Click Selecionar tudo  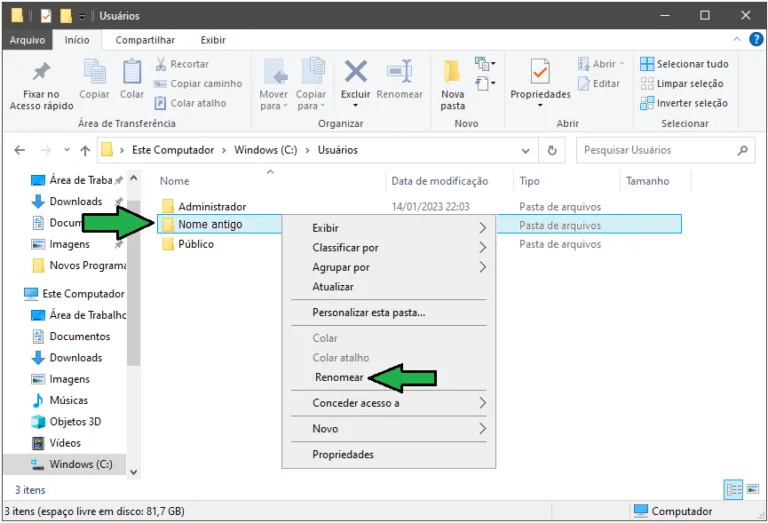click(x=684, y=64)
